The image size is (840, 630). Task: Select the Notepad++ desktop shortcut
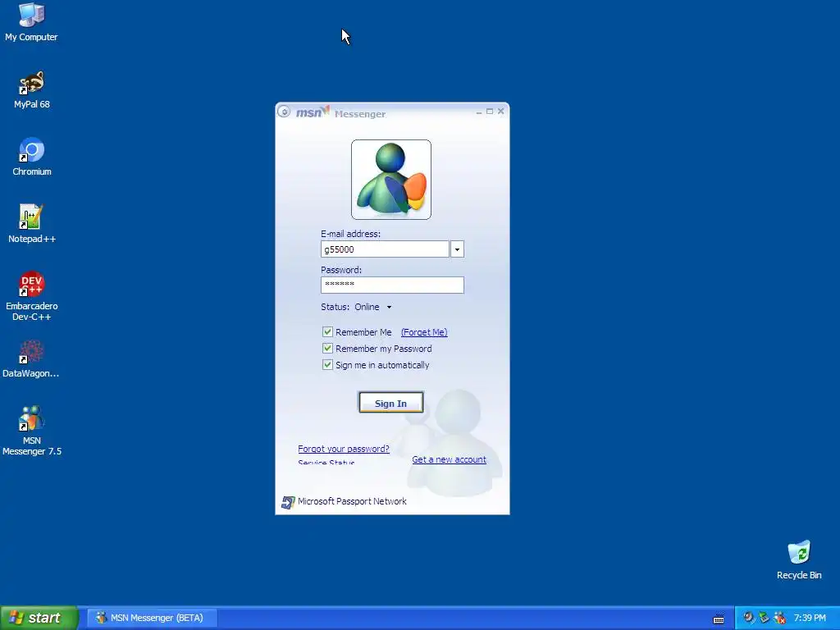32,224
